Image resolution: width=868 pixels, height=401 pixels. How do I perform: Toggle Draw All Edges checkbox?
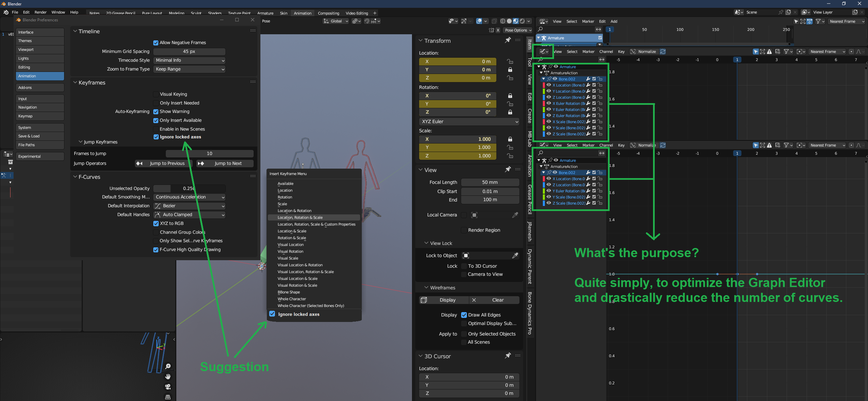tap(464, 315)
